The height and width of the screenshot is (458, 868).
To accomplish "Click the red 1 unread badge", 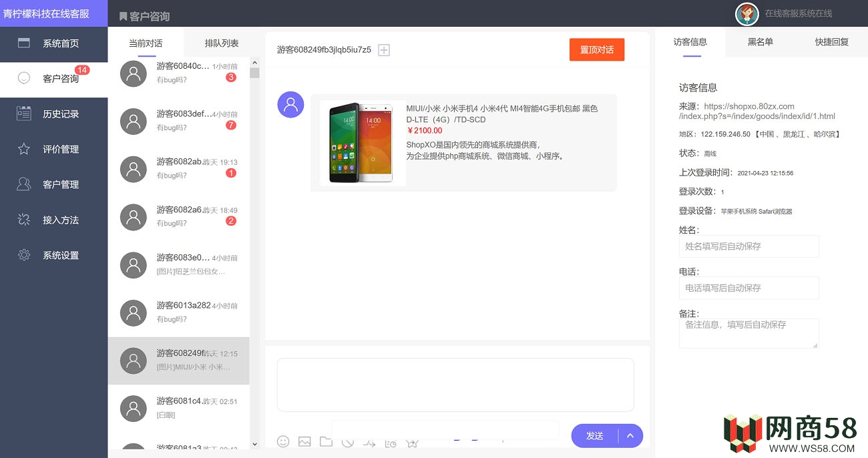I will coord(231,174).
